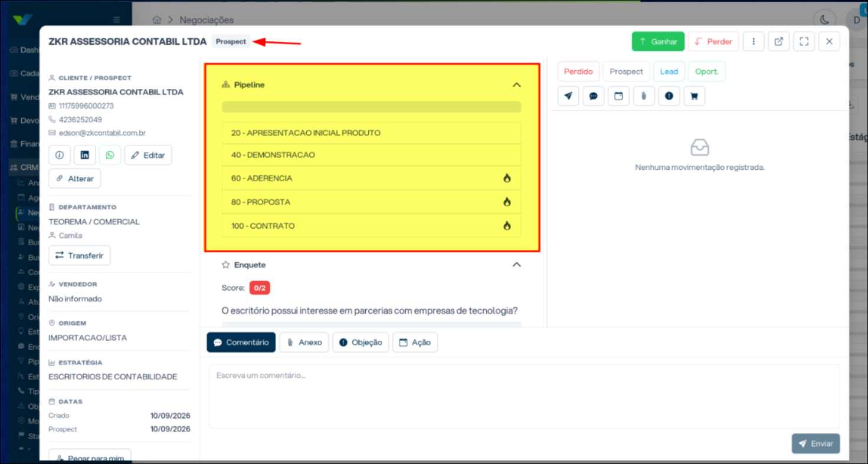Screen dimensions: 868x464
Task: Select stage 80 - PROPOSTA
Action: point(372,202)
